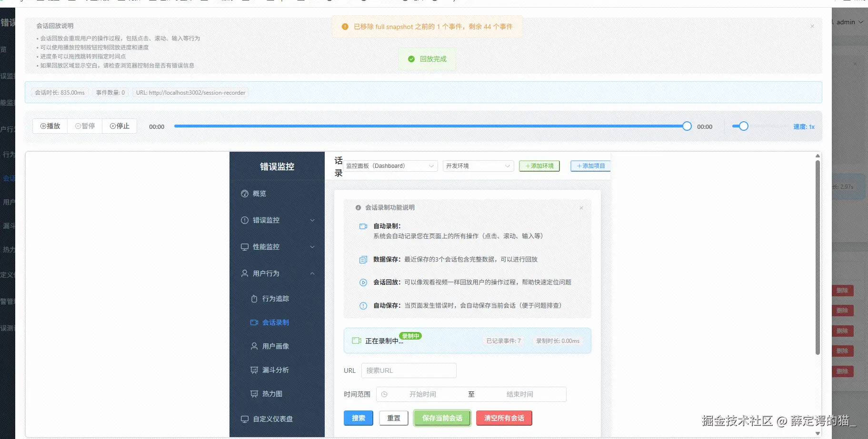Pause replay with the 暂停 button

(x=85, y=126)
